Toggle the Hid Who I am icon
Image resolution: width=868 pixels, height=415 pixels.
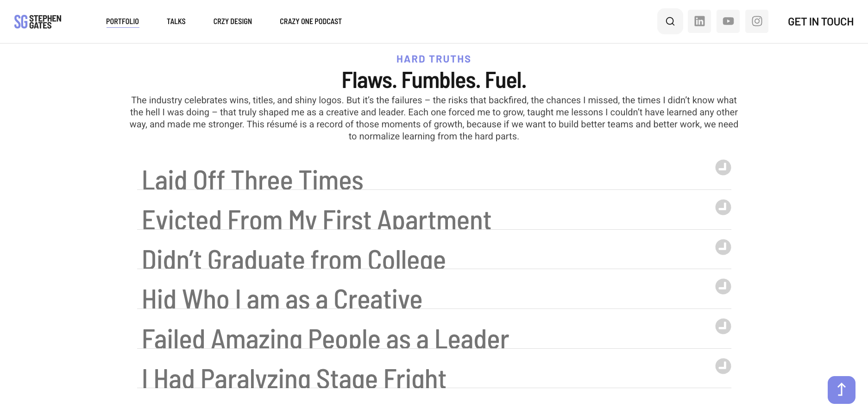(723, 287)
